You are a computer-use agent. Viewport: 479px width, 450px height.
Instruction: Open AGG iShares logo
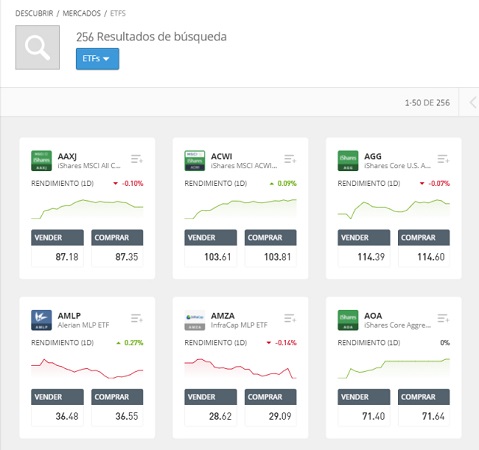coord(348,161)
